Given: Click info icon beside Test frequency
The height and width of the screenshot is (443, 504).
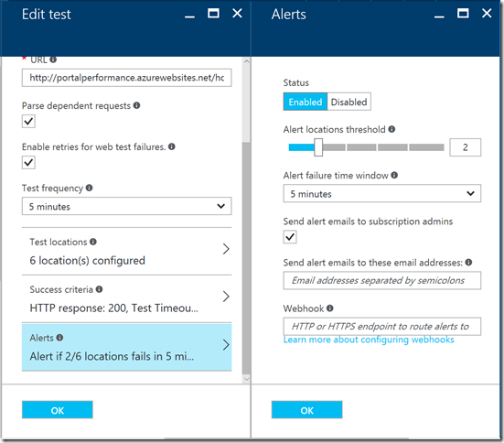Looking at the screenshot, I should [x=89, y=188].
